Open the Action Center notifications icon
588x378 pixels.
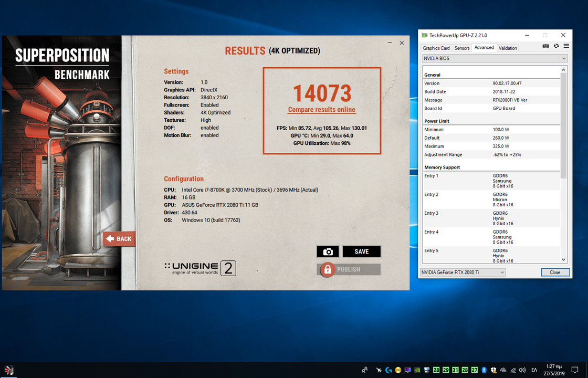click(574, 370)
